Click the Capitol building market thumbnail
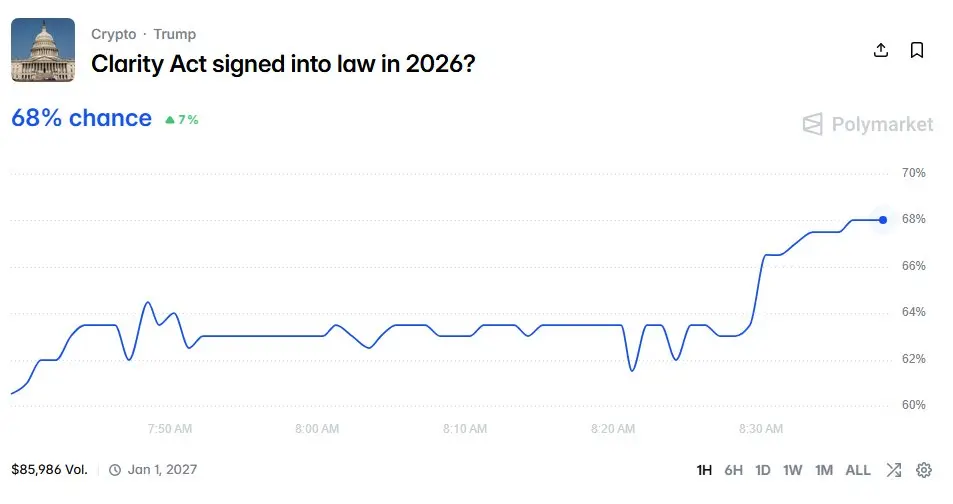Image resolution: width=953 pixels, height=504 pixels. [x=43, y=50]
